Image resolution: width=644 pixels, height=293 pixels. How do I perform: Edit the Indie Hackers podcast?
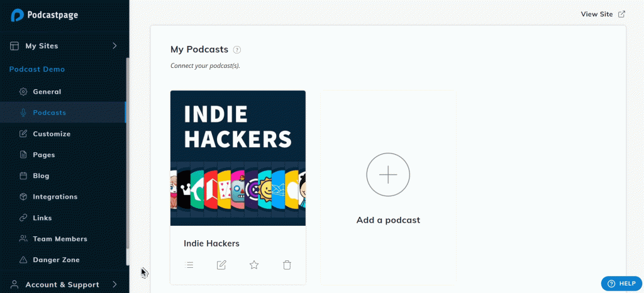coord(221,265)
